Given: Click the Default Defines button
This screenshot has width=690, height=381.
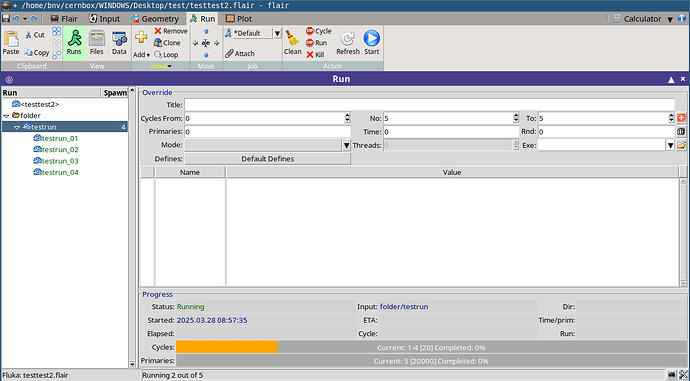Looking at the screenshot, I should tap(268, 159).
